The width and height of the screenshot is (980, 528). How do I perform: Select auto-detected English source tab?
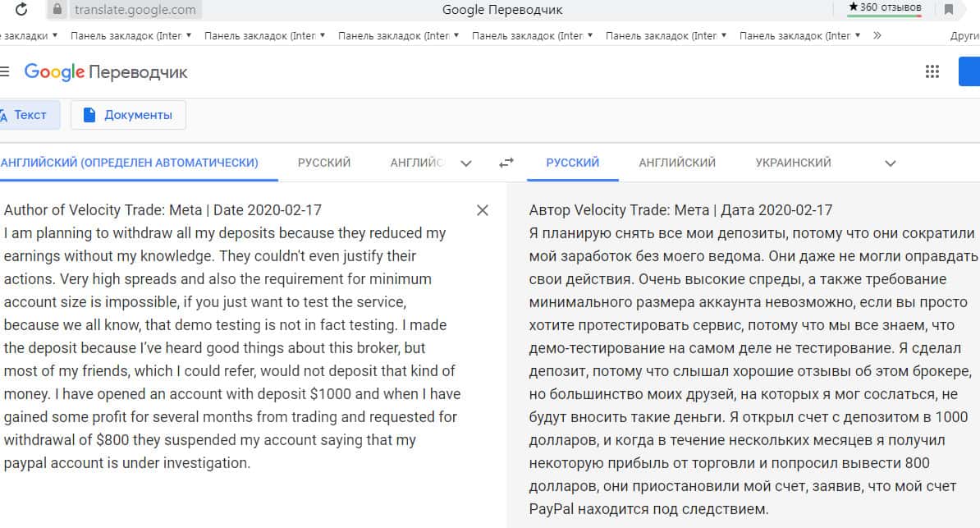point(130,163)
